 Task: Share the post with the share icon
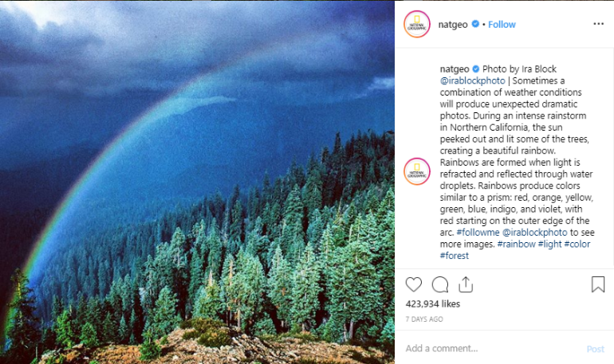[x=466, y=284]
